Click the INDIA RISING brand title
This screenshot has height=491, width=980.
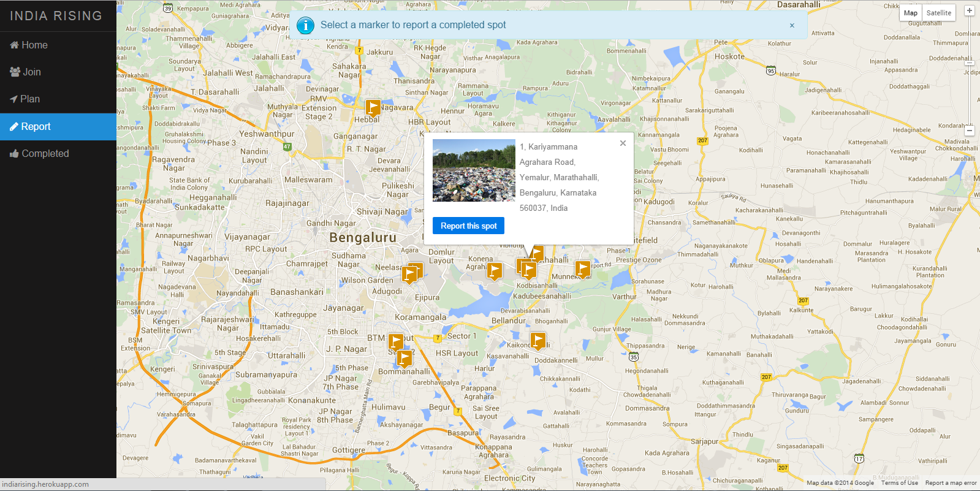tap(56, 16)
